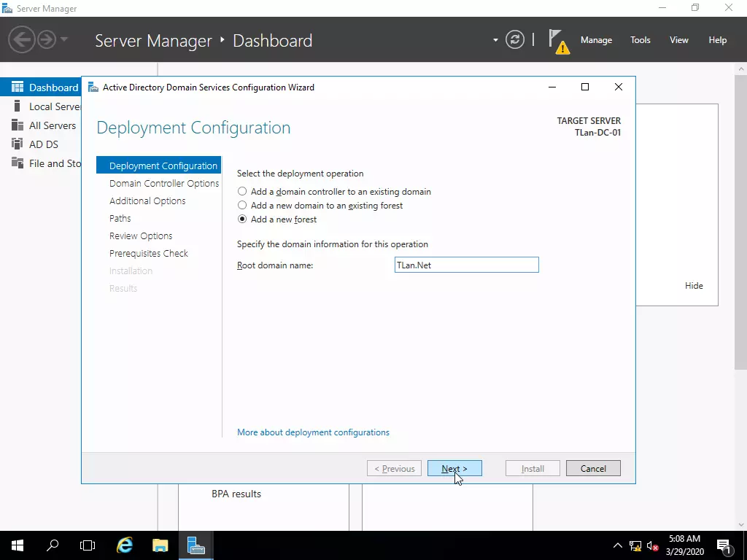
Task: Open File and Storage Services in the sidebar
Action: click(41, 163)
